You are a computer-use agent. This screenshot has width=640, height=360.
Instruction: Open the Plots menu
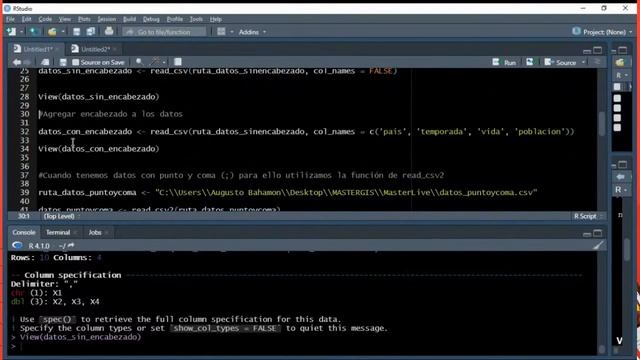[84, 19]
